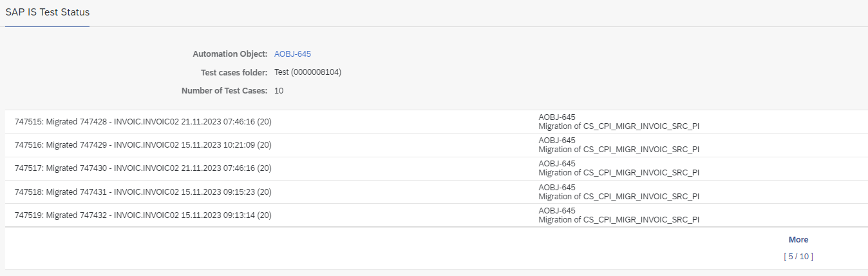The image size is (868, 276).
Task: Click the [ 5 / 10 ] item counter
Action: [798, 257]
